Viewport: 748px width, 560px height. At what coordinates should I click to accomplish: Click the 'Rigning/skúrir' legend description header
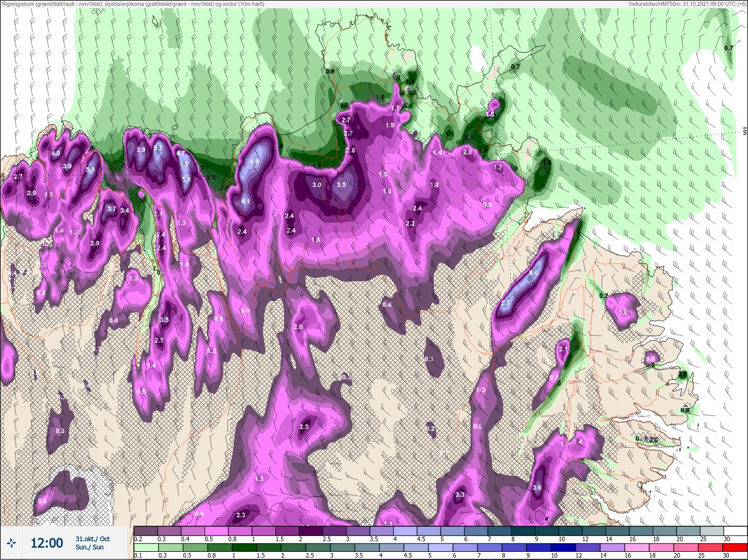point(133,4)
